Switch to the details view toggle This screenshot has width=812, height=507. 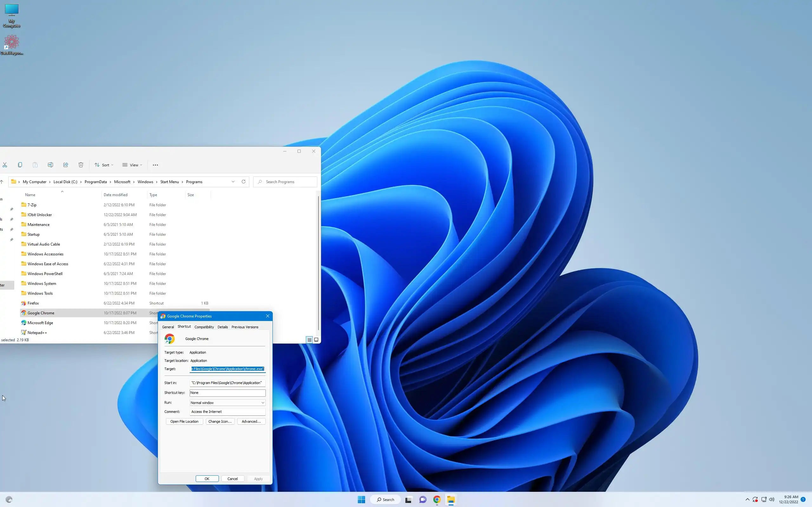click(309, 340)
